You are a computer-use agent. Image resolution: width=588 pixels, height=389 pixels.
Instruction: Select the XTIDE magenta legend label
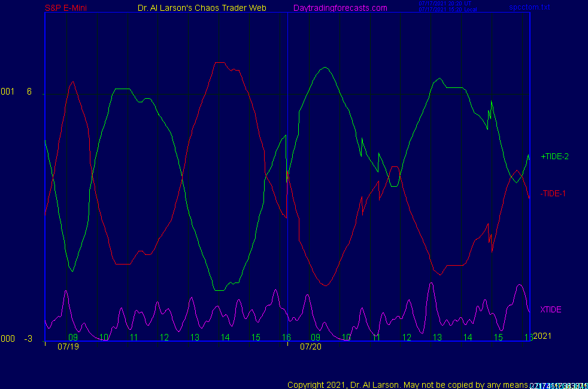(550, 309)
